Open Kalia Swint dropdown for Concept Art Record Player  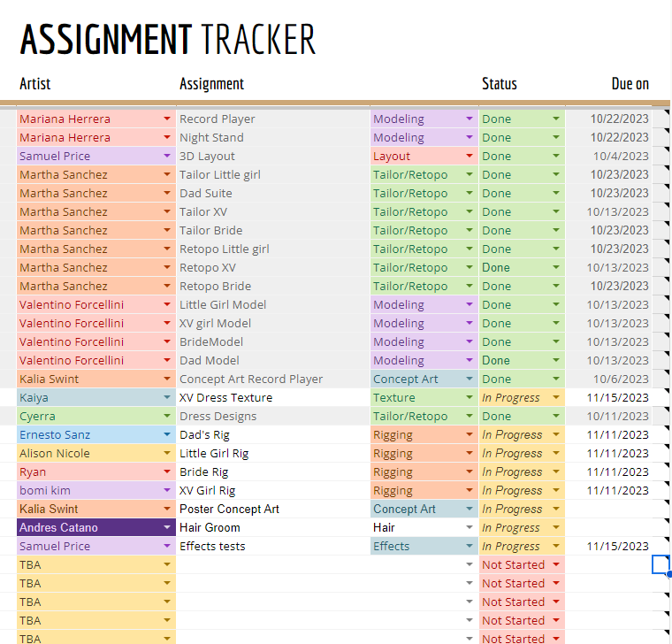point(167,379)
